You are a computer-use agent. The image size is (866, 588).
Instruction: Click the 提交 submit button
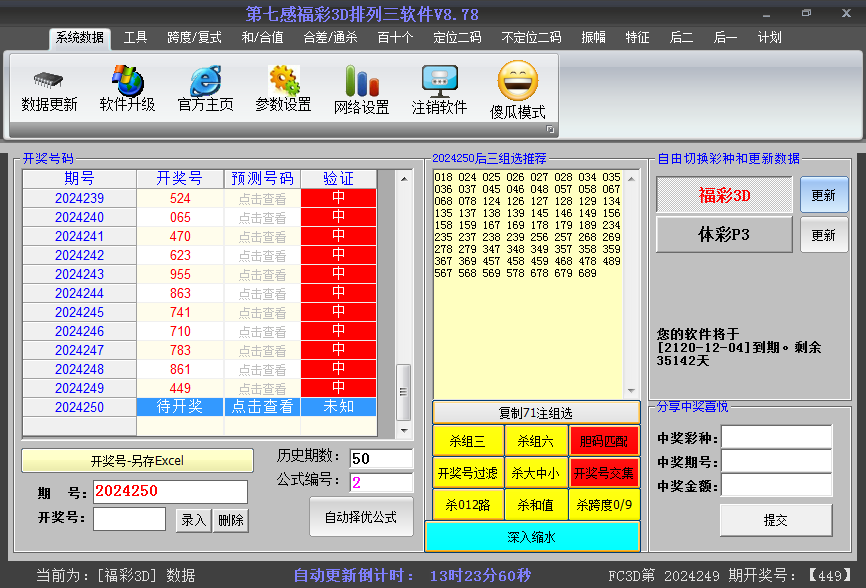click(x=775, y=520)
